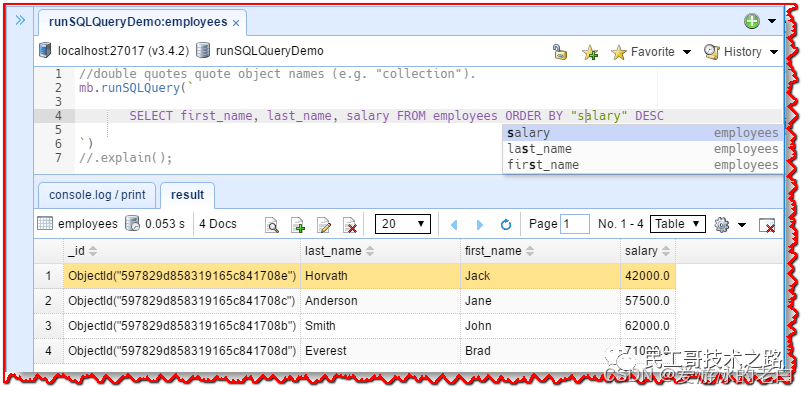The height and width of the screenshot is (394, 808).
Task: Click the Page number input field
Action: [575, 224]
